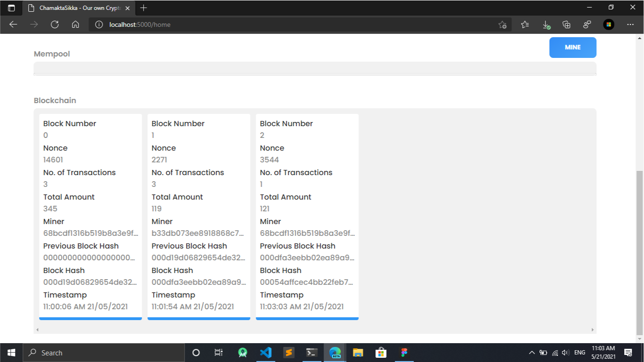Image resolution: width=644 pixels, height=362 pixels.
Task: Launch Figma from the taskbar
Action: (404, 353)
